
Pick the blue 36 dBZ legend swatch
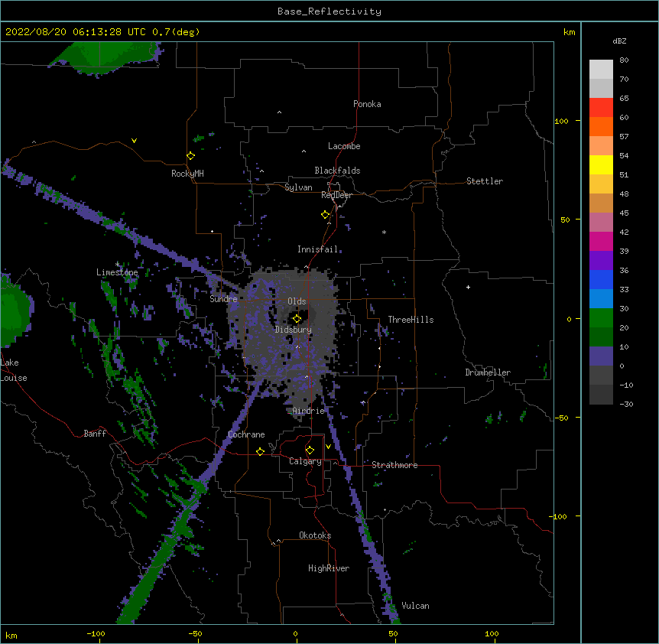pos(601,279)
